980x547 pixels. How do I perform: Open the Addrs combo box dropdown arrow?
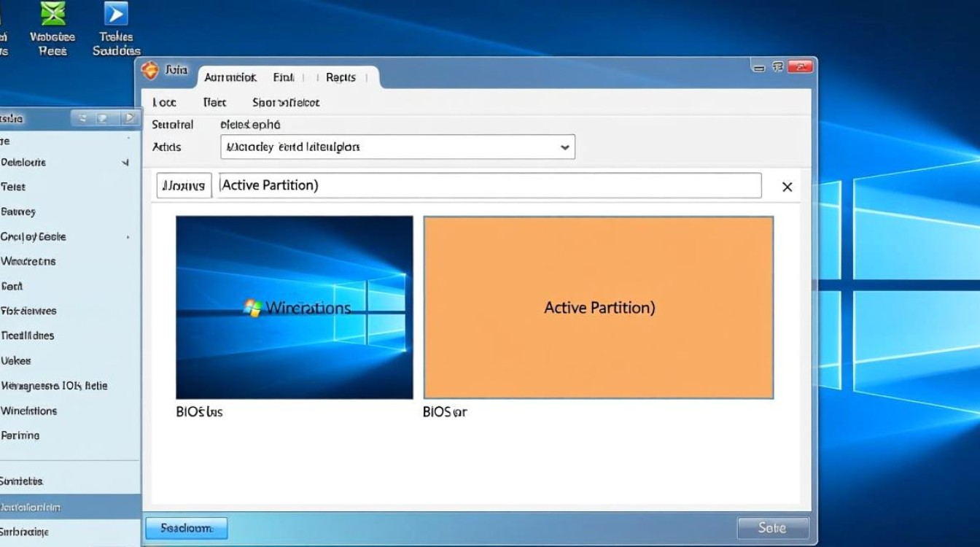tap(564, 147)
